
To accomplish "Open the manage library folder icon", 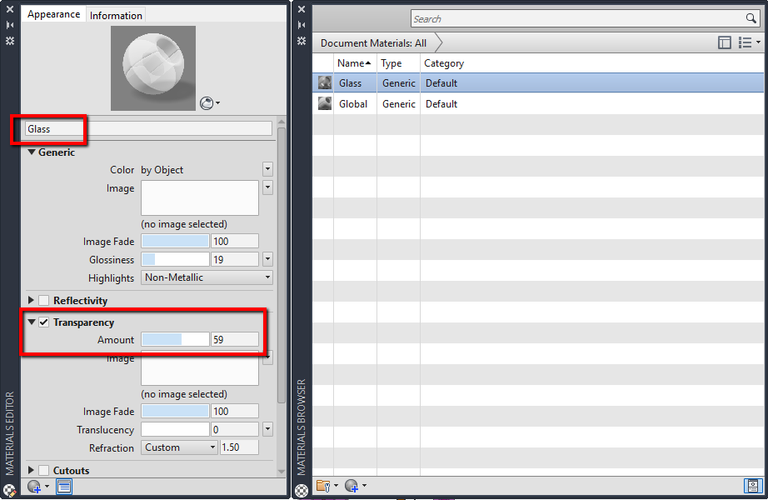I will click(324, 487).
